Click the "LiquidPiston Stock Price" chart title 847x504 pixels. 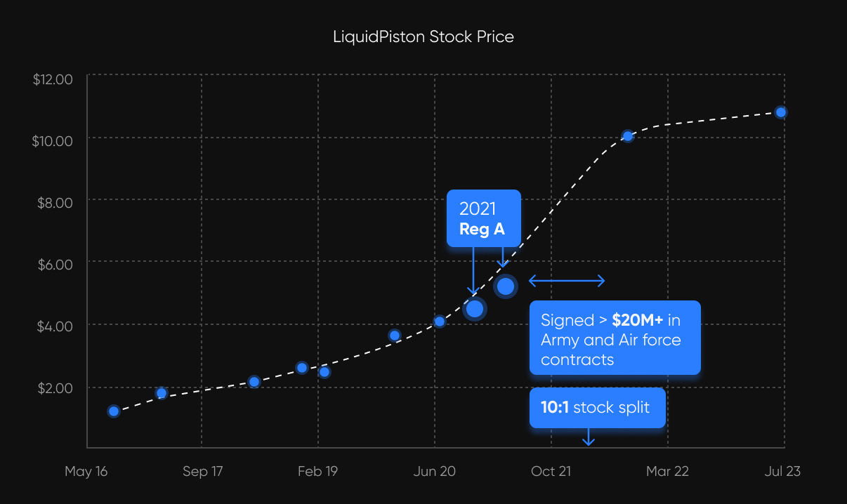423,37
